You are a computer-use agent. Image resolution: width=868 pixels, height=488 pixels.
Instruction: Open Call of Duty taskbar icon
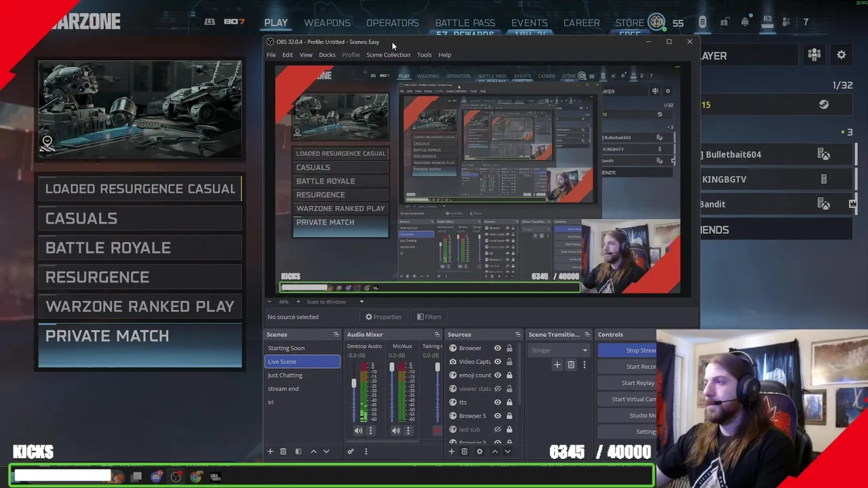216,477
